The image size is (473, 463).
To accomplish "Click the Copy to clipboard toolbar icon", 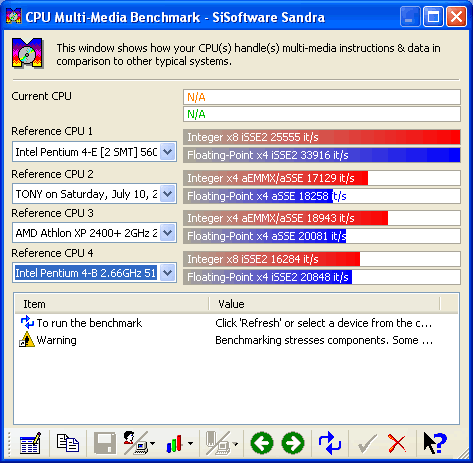I will coord(68,443).
